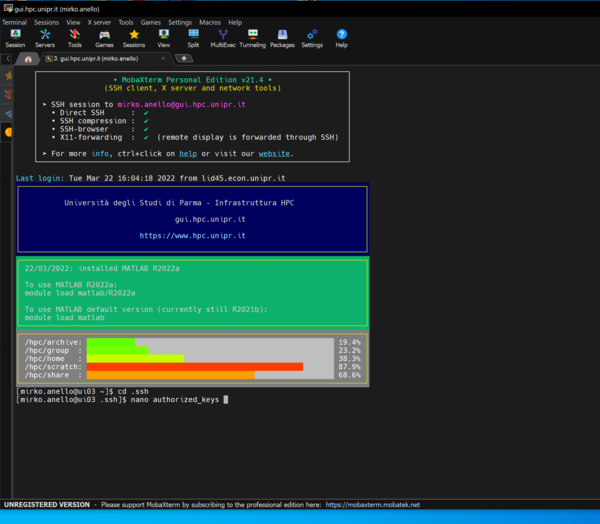The width and height of the screenshot is (600, 524).
Task: Open the Packages toolbar icon
Action: pos(282,38)
